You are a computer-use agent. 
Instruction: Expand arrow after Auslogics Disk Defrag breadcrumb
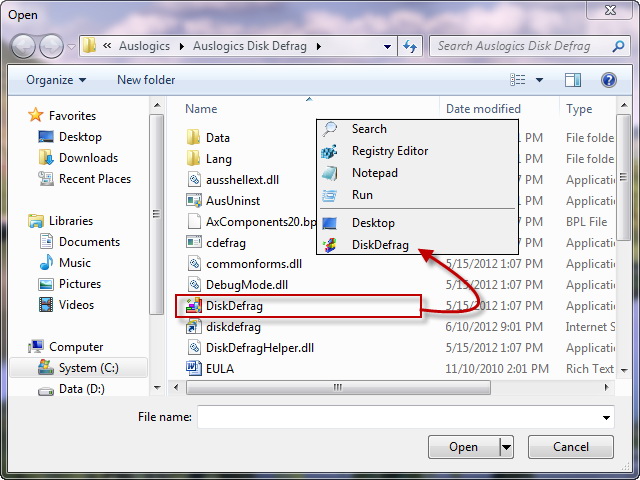(x=319, y=47)
